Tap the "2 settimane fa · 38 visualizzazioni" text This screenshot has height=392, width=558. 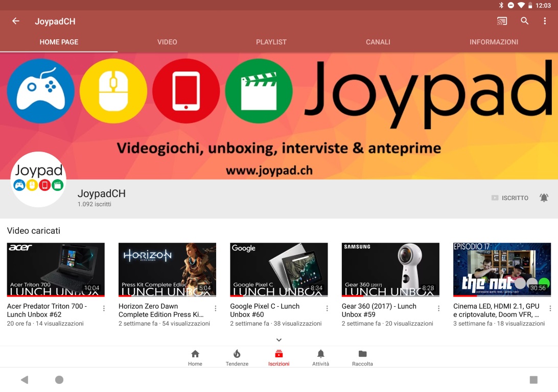point(276,324)
